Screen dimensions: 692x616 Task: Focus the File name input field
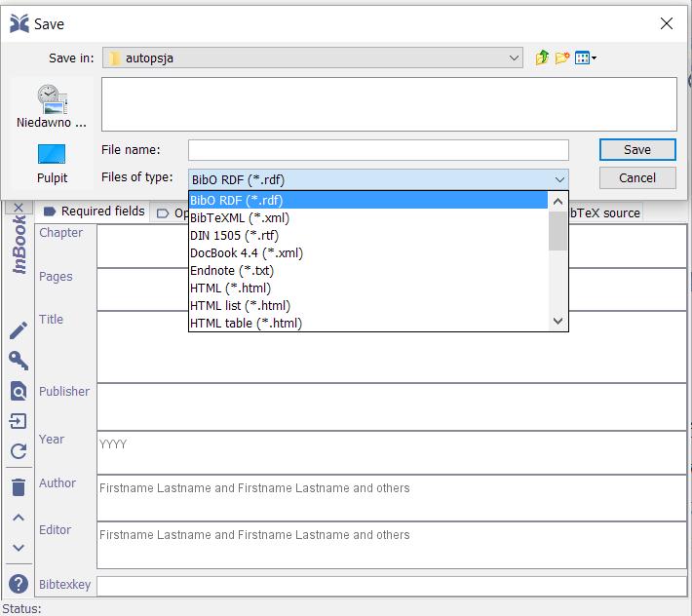[378, 150]
